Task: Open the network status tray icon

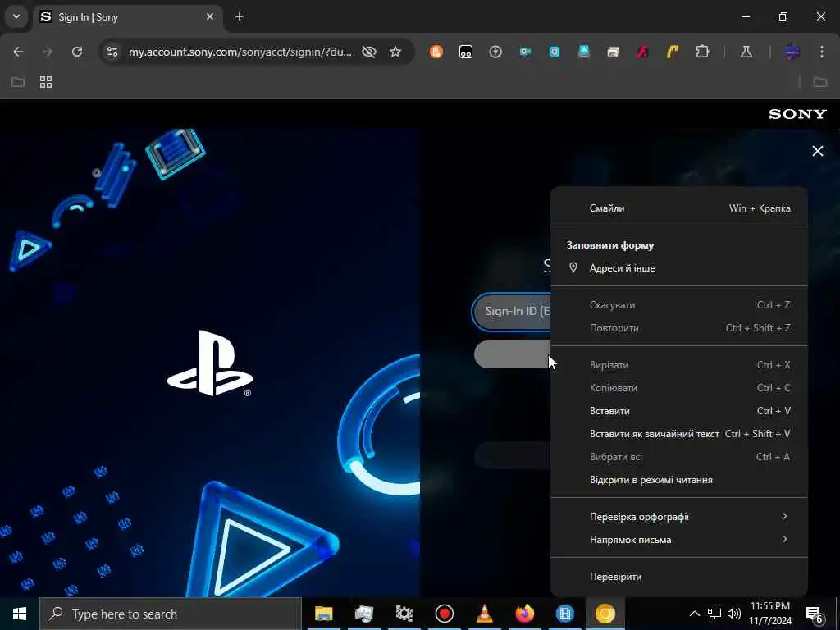Action: pyautogui.click(x=714, y=614)
